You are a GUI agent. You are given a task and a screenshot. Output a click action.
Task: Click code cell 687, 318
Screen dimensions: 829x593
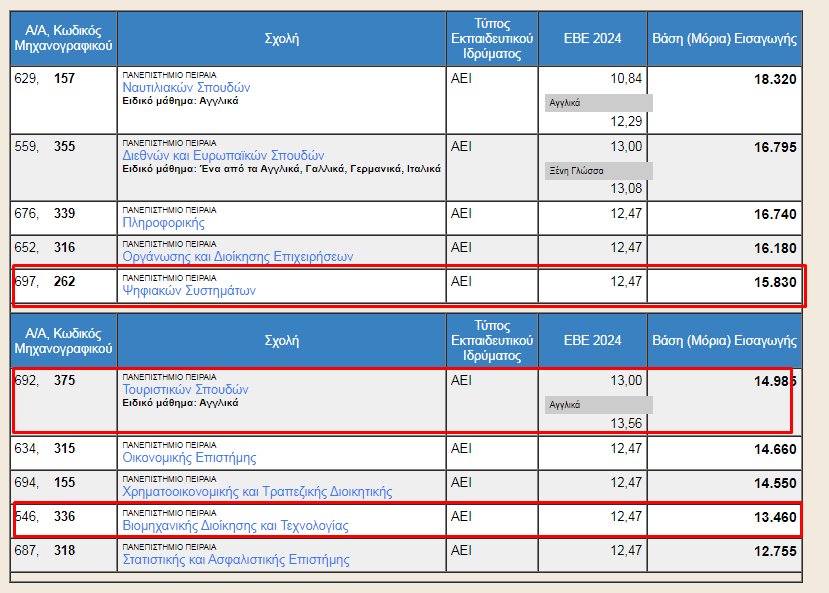pos(63,555)
